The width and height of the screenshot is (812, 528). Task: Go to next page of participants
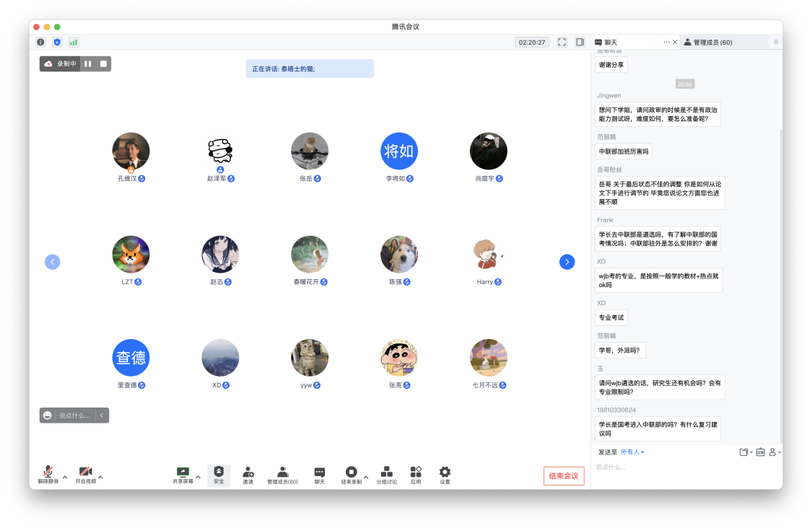(567, 262)
